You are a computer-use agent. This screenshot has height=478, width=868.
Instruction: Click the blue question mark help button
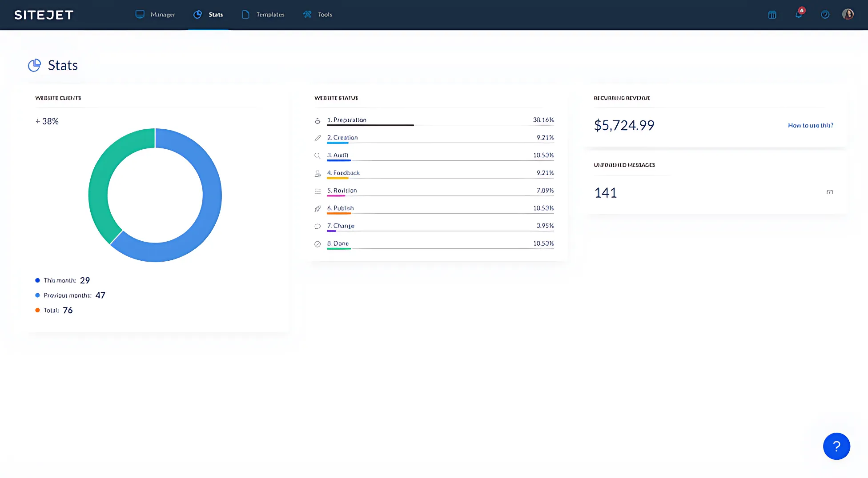(836, 446)
